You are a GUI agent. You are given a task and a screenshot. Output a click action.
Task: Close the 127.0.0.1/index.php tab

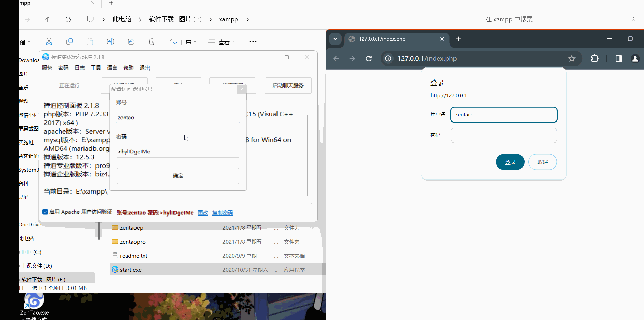coord(442,39)
